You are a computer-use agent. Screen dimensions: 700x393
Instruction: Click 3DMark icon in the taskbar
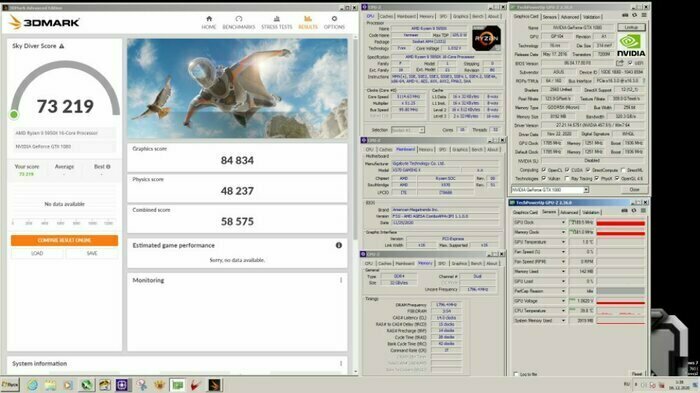click(x=214, y=385)
